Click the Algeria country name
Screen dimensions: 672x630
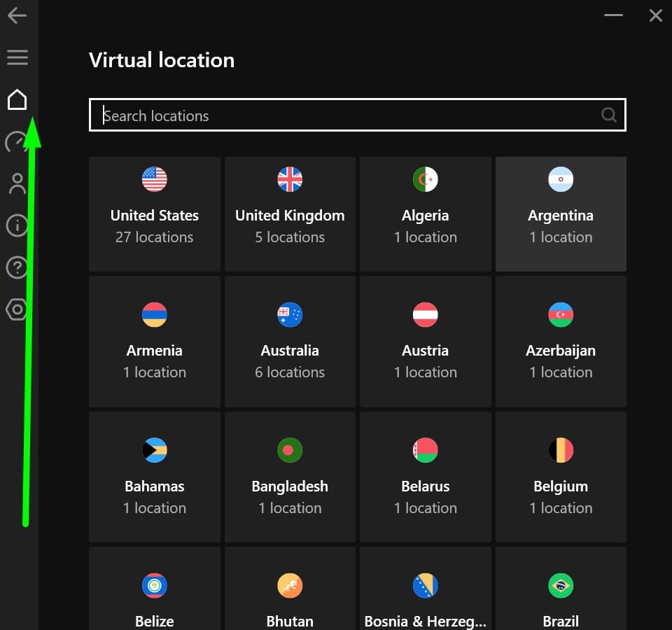point(425,216)
